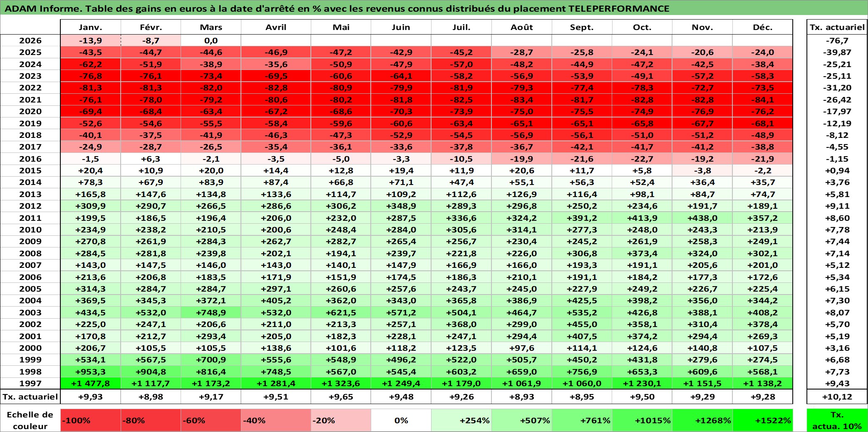Select the +953,3 cell in 1998 row
The image size is (868, 432).
coord(91,372)
